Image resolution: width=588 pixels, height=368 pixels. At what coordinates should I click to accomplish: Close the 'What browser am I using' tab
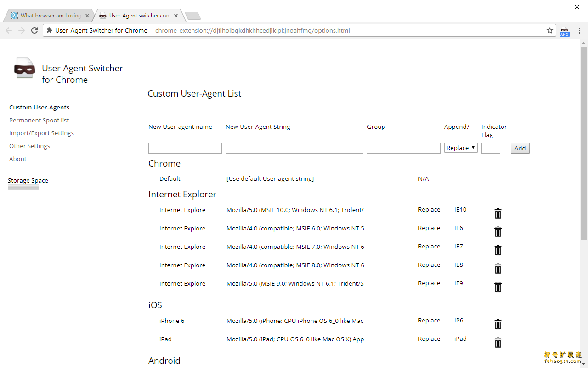[87, 16]
